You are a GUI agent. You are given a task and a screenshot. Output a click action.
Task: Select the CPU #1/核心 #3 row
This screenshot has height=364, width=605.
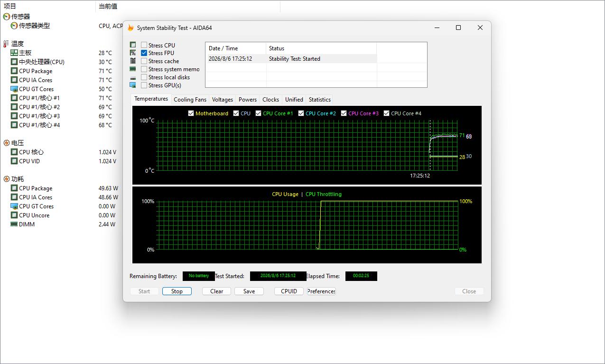[x=62, y=116]
